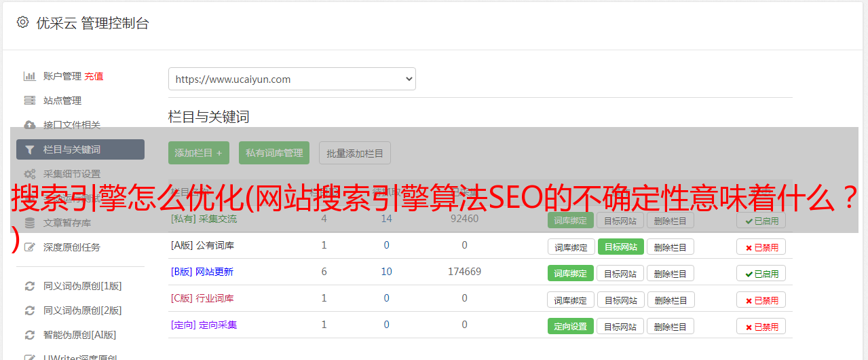Click 定向设置 in the [定向] 定向采集 row
The width and height of the screenshot is (868, 360).
571,326
